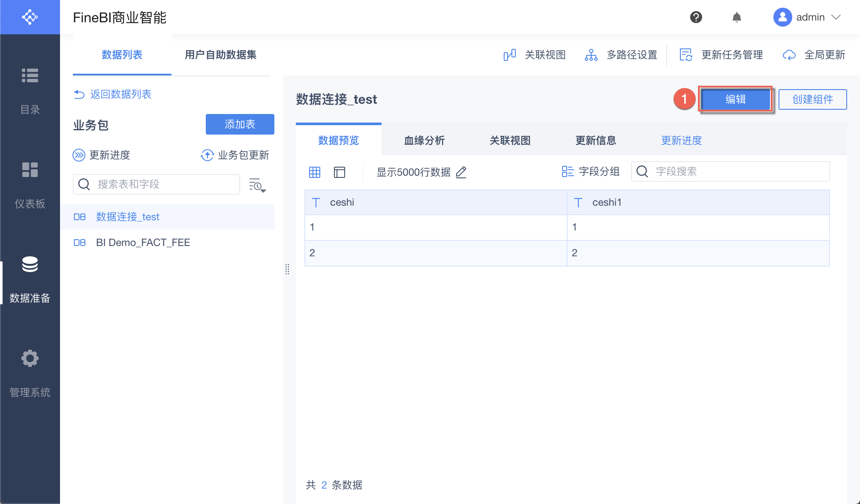Toggle the single-column view mode

(340, 172)
